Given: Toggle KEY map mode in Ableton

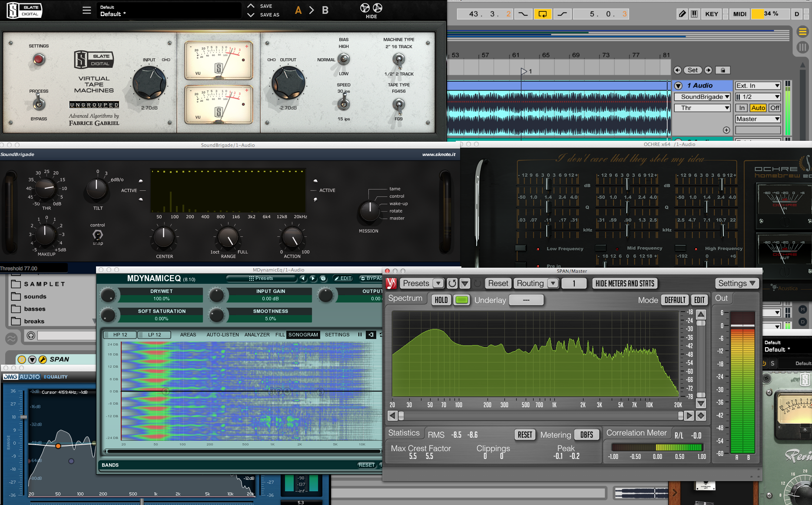Looking at the screenshot, I should pyautogui.click(x=712, y=14).
